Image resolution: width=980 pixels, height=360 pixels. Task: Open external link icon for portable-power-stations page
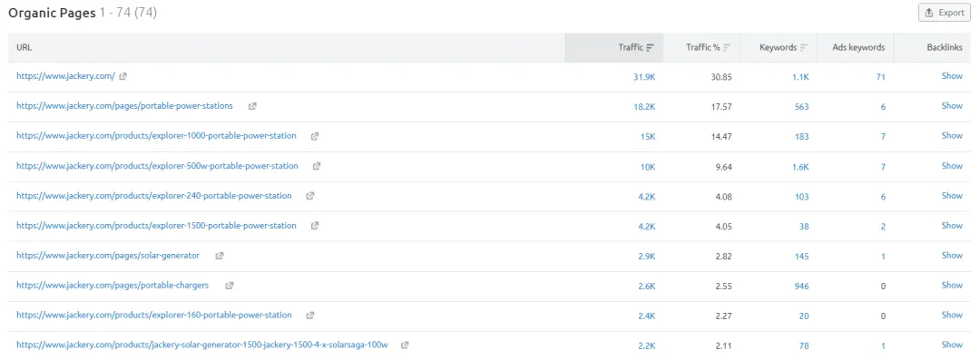[x=252, y=106]
